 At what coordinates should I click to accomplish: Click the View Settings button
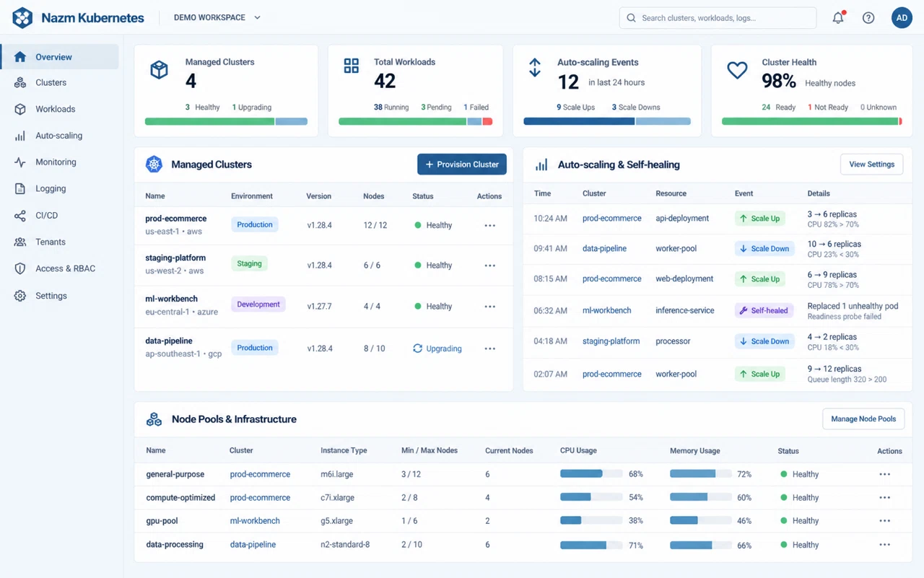[871, 165]
